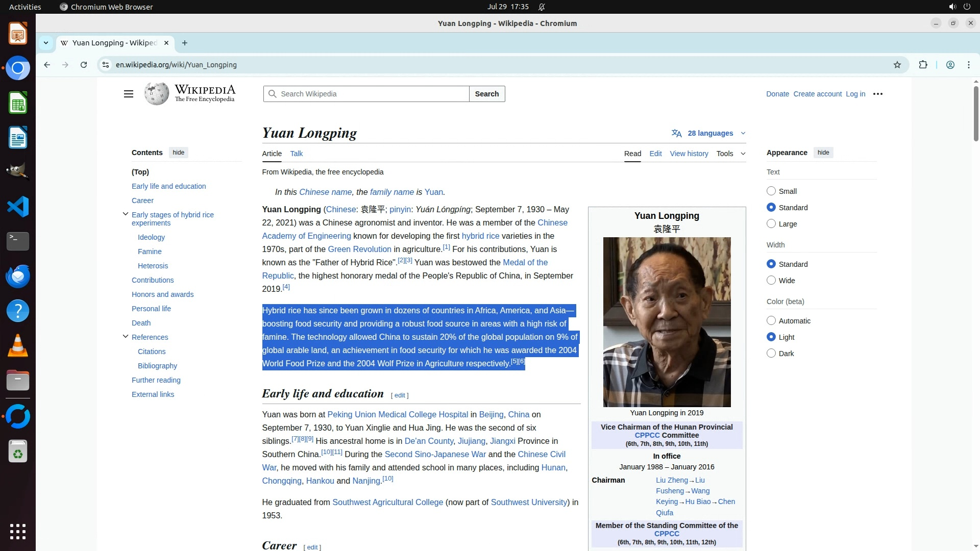Viewport: 980px width, 551px height.
Task: Click the hybrid rice link
Action: pyautogui.click(x=480, y=236)
